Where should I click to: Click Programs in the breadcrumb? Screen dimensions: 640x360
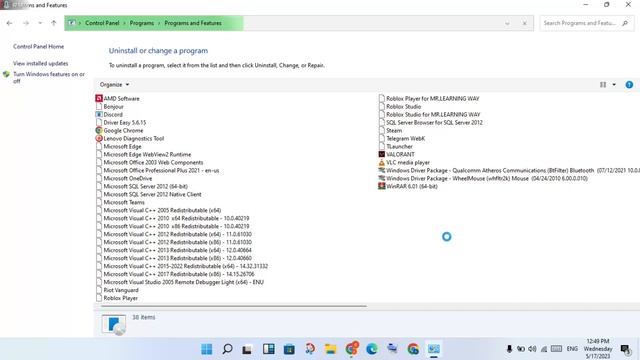click(142, 23)
